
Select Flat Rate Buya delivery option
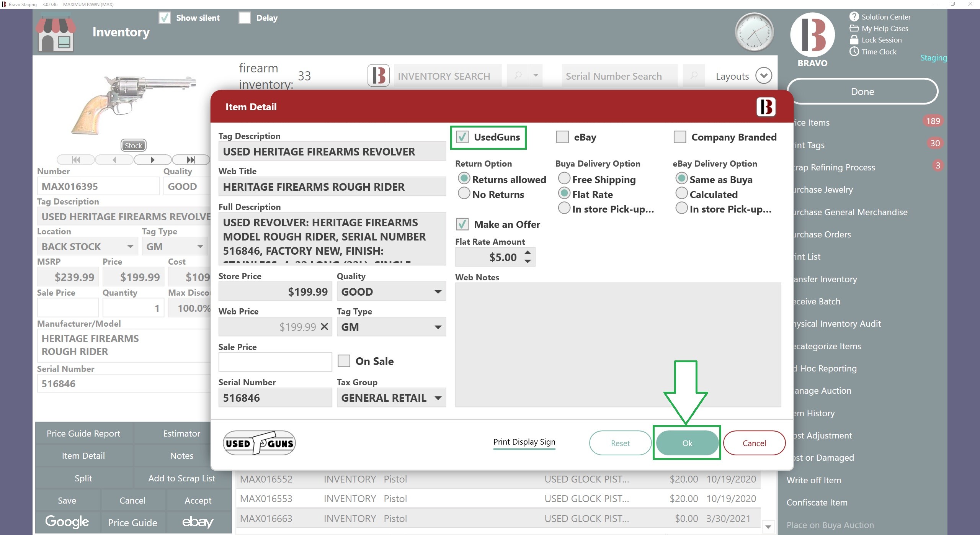point(564,193)
